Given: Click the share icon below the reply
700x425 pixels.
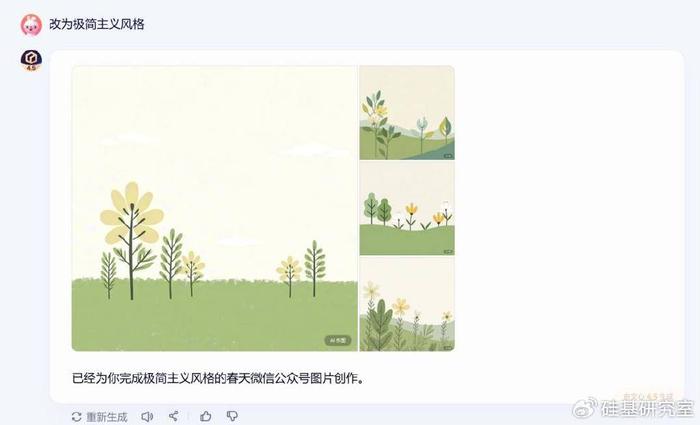Looking at the screenshot, I should pyautogui.click(x=174, y=416).
